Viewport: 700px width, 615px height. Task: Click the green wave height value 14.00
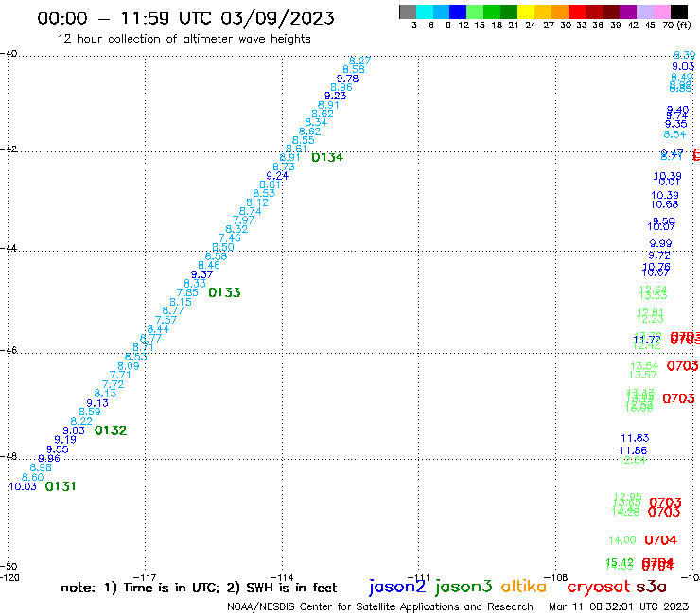pyautogui.click(x=622, y=540)
